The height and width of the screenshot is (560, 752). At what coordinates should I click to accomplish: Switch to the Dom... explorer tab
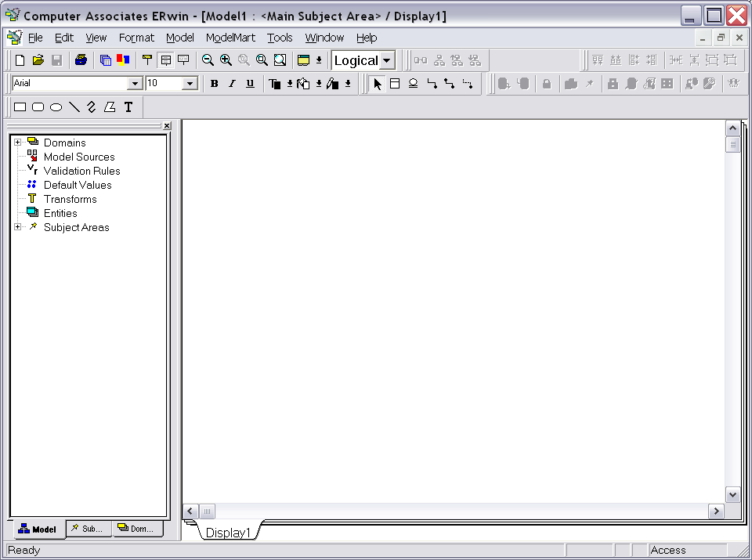coord(138,529)
